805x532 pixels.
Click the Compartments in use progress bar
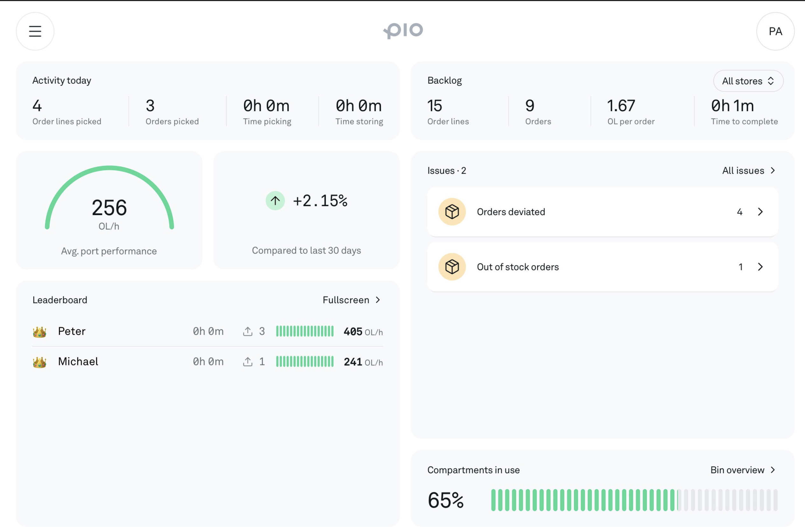[x=634, y=500]
